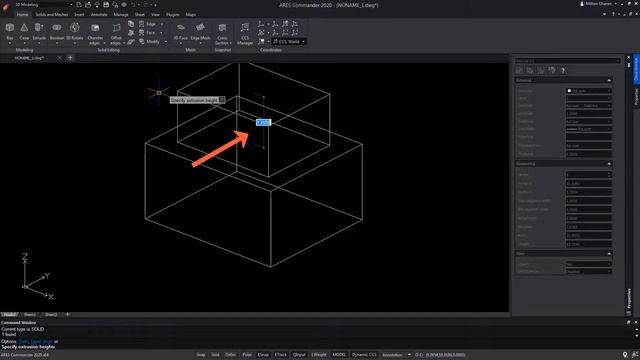Open the blue side panel tab at right edge

(636, 69)
